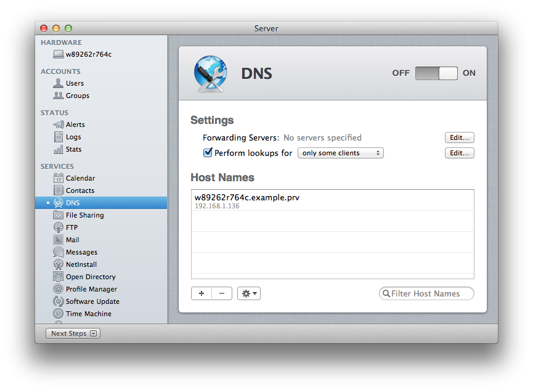Open the 'only some clients' dropdown
The height and width of the screenshot is (392, 533).
[340, 153]
